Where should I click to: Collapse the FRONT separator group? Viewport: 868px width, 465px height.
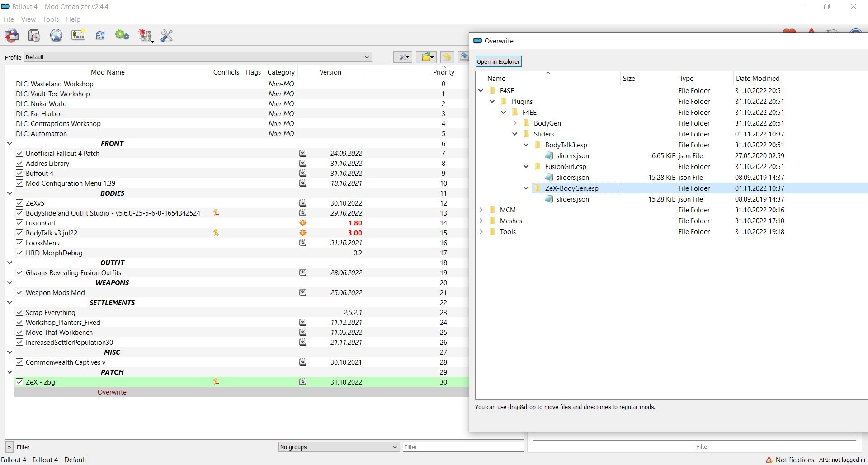[x=10, y=143]
